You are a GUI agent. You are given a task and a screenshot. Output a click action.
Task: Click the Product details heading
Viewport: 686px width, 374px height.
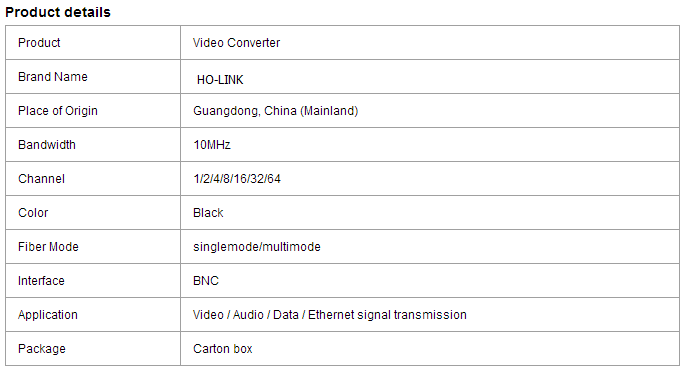pos(58,12)
